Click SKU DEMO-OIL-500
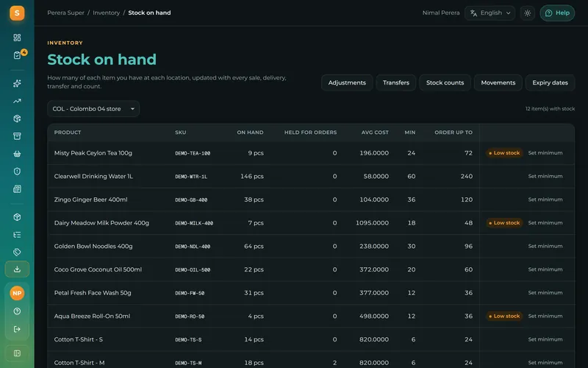Screen dimensions: 588x368 193,269
